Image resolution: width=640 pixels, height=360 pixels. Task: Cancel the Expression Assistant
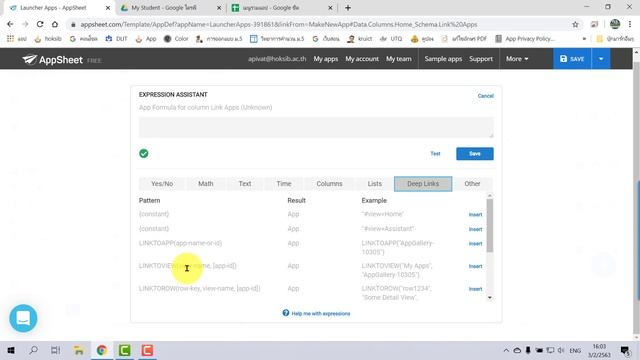coord(485,96)
